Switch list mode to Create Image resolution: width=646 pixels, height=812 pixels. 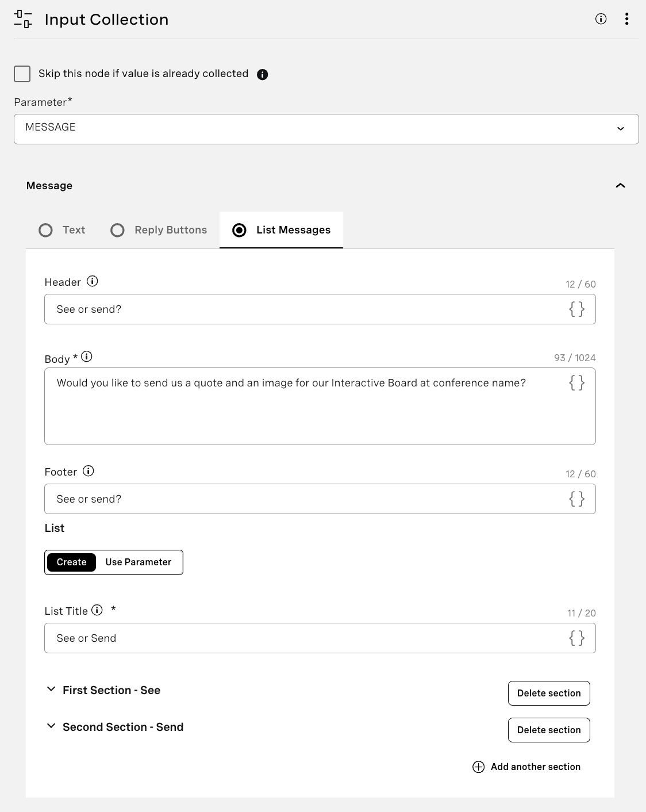pos(71,562)
